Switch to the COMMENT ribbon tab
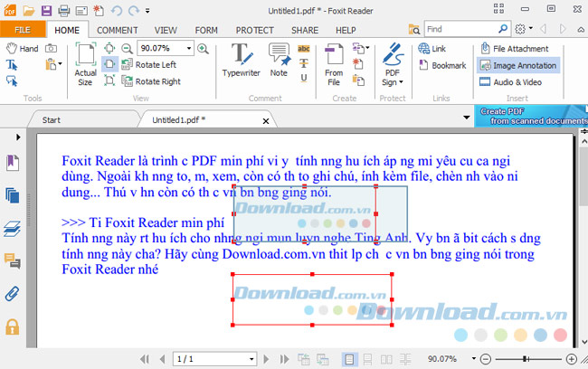This screenshot has width=588, height=369. (118, 30)
